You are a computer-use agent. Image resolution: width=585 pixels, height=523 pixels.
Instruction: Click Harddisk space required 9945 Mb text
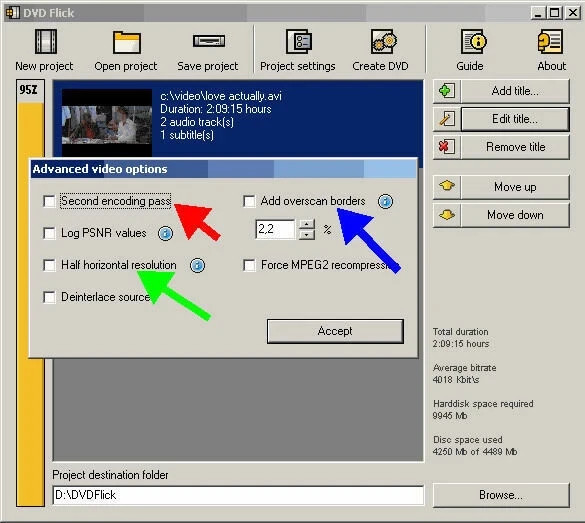[483, 410]
